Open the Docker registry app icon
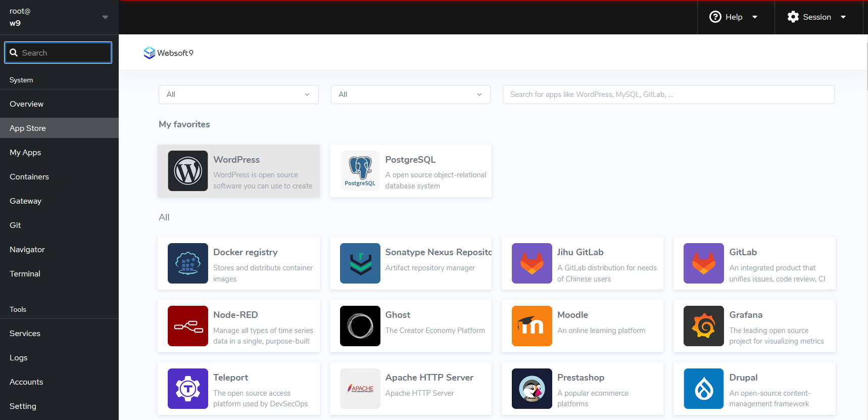The width and height of the screenshot is (868, 420). tap(187, 263)
